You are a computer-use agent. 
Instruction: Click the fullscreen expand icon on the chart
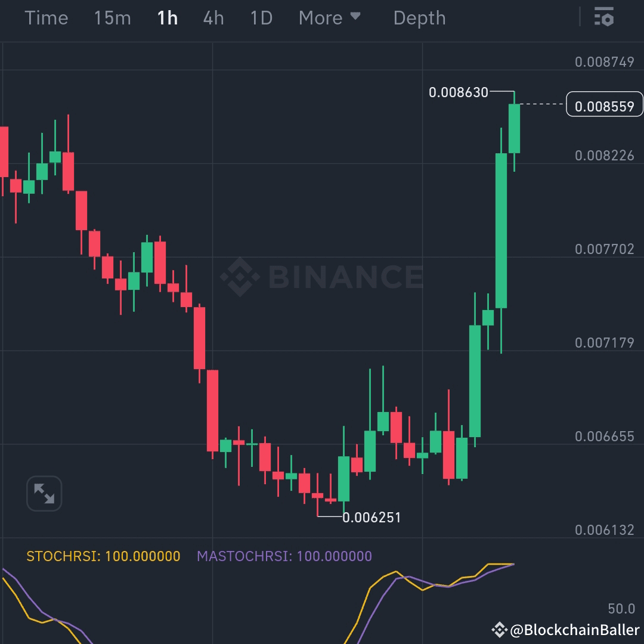pyautogui.click(x=44, y=493)
